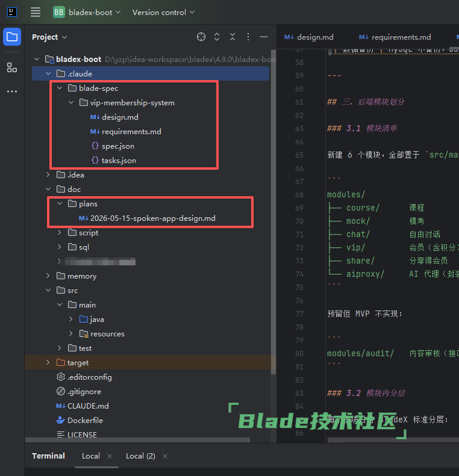
Task: Collapse the blade-spec folder chevron
Action: click(x=60, y=88)
